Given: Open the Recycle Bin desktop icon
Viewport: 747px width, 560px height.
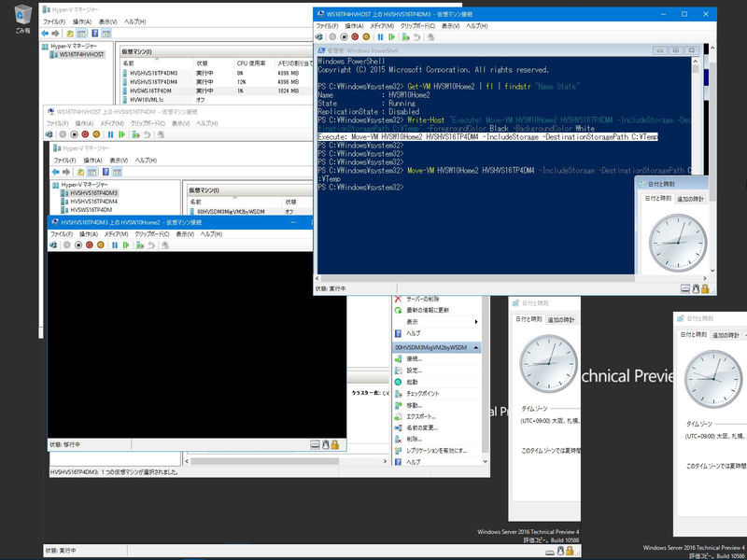Looking at the screenshot, I should [21, 18].
